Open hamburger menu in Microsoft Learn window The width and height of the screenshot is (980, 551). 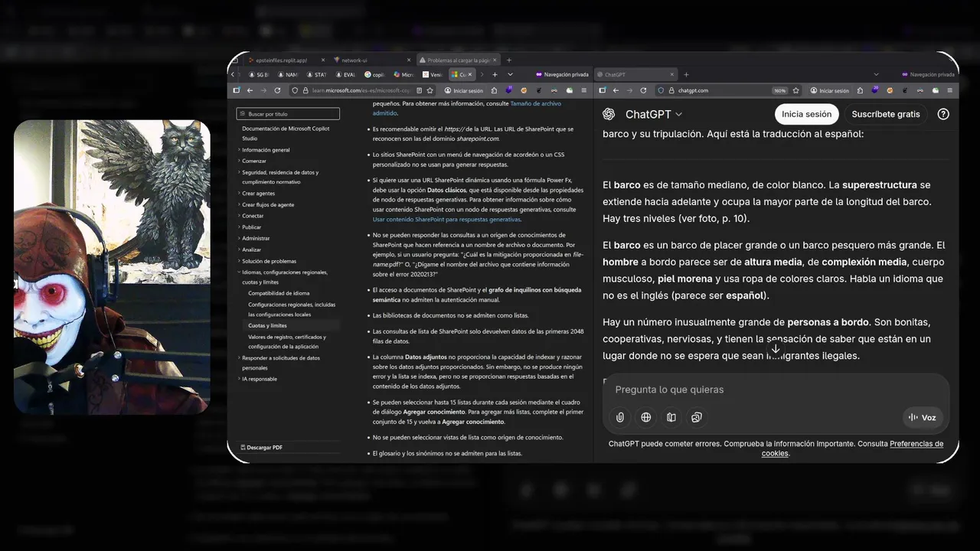[586, 90]
